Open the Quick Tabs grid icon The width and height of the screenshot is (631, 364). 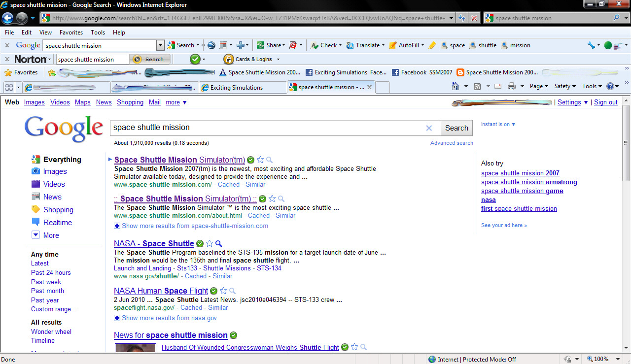9,87
